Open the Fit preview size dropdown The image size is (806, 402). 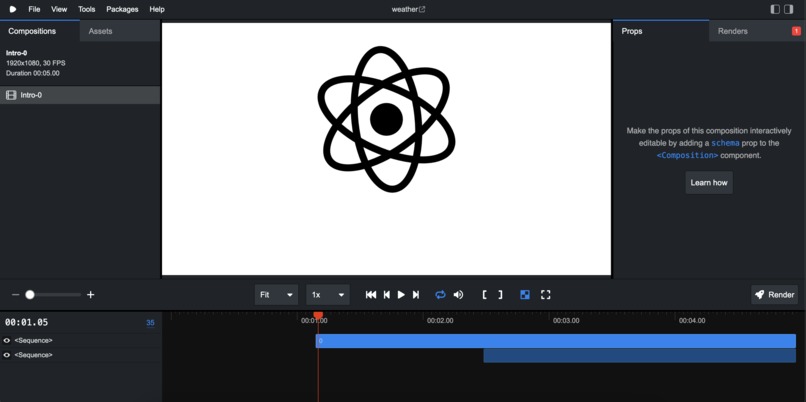click(x=276, y=295)
